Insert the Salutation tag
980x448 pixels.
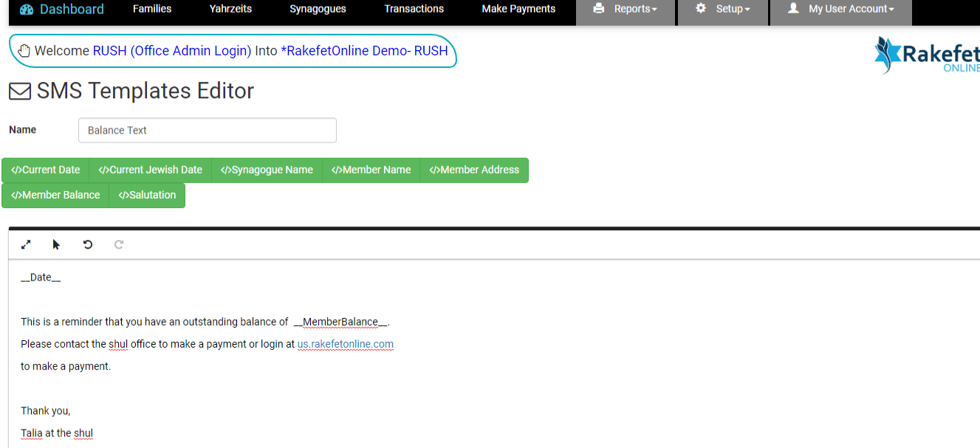click(x=147, y=196)
